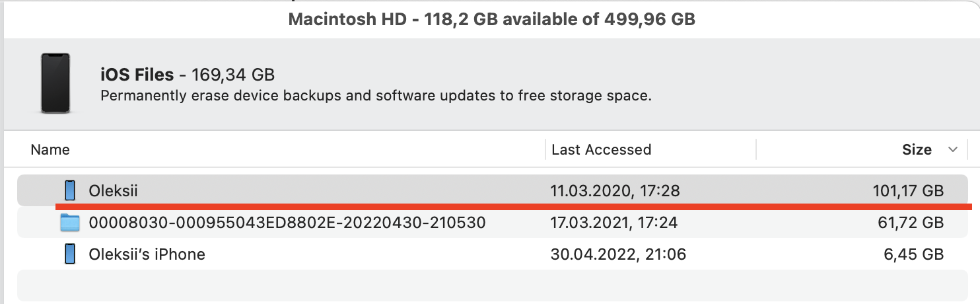Click the Macintosh HD storage title text

491,19
